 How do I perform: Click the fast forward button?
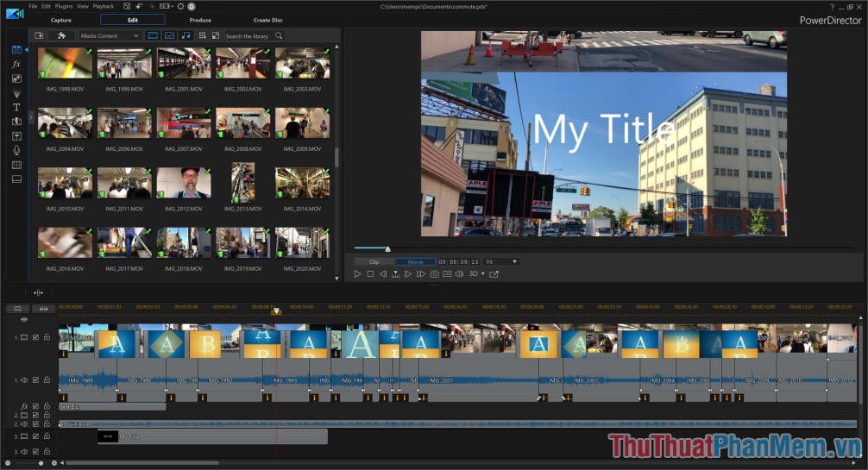[x=421, y=274]
